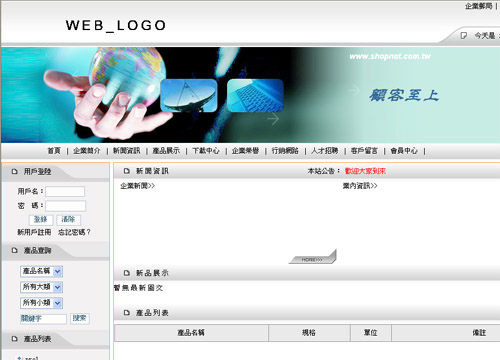Open the 產品名稱 search-field dropdown
Image resolution: width=500 pixels, height=360 pixels.
click(41, 271)
